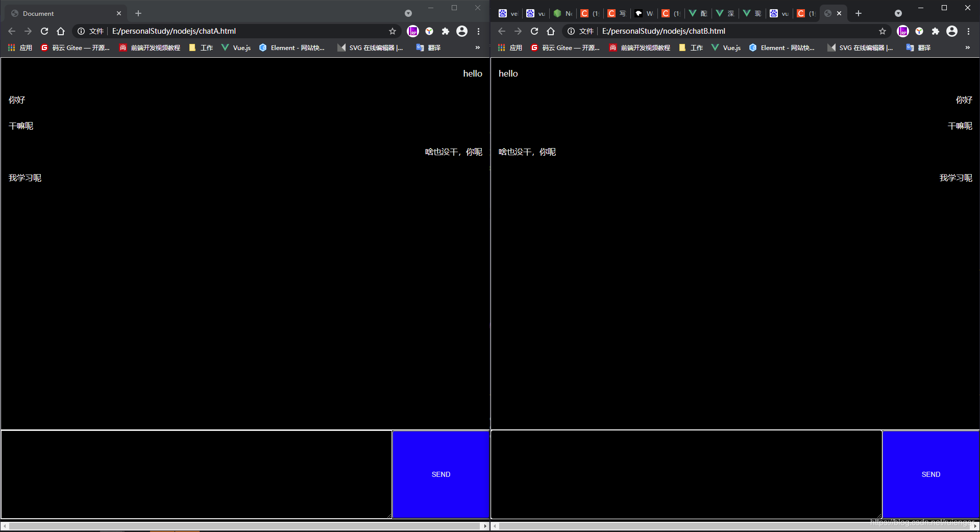Click the '啥也没干，你呢' message in chatA
Screen dimensions: 980x532
pyautogui.click(x=454, y=152)
